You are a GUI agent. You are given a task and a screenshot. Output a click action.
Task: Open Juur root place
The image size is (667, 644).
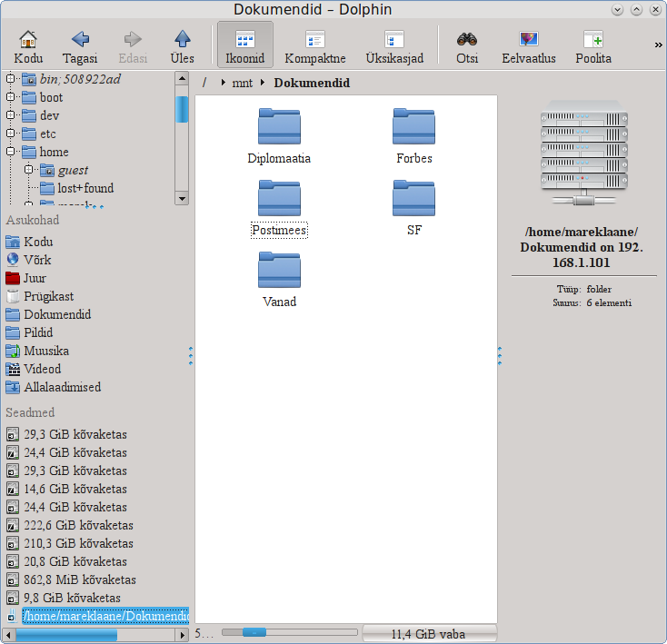[26, 278]
